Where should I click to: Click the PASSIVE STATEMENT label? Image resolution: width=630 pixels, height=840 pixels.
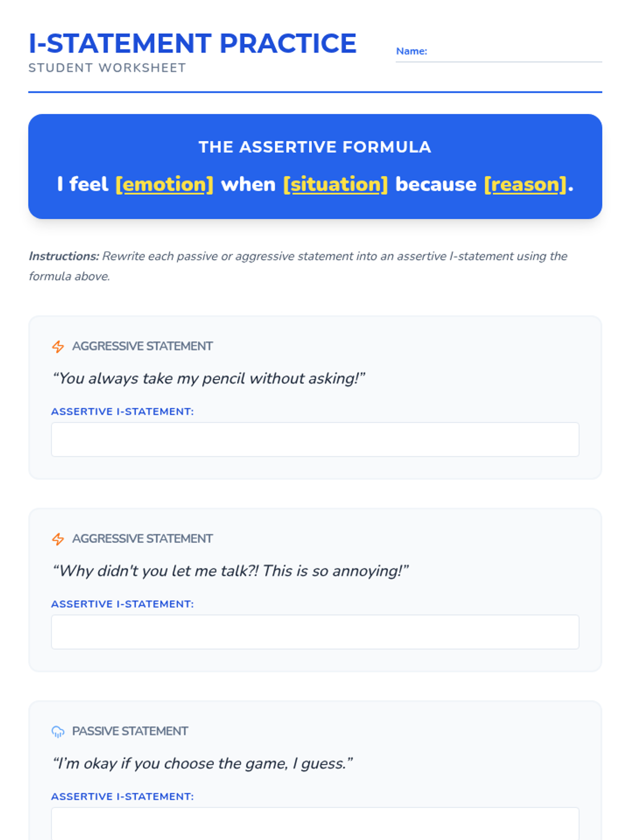[x=130, y=731]
